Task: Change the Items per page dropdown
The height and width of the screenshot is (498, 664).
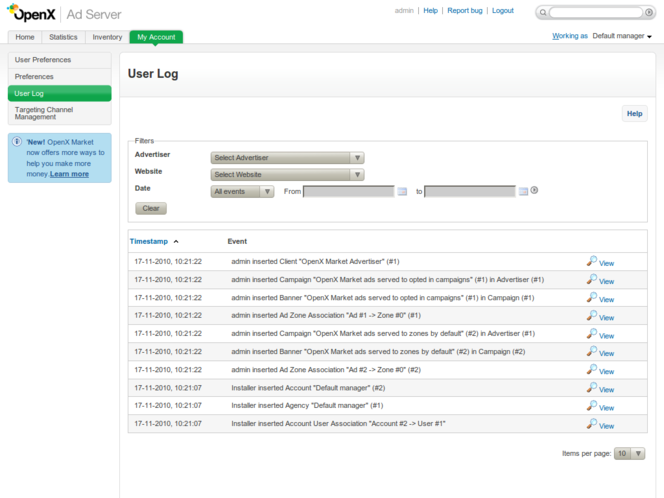Action: coord(629,453)
